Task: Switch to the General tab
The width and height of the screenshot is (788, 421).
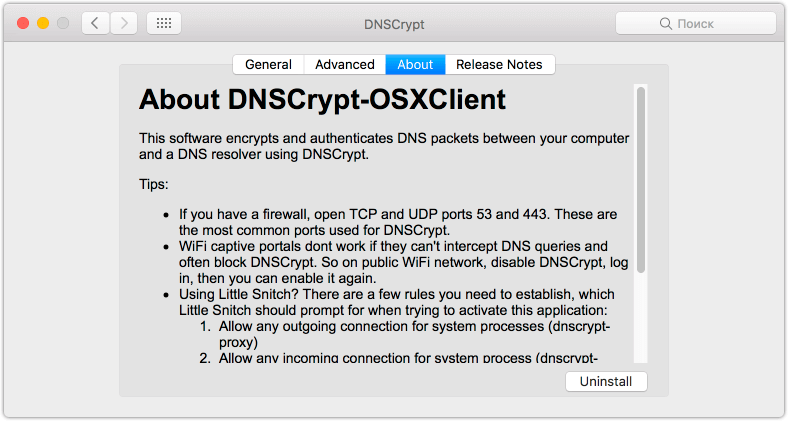Action: (268, 64)
